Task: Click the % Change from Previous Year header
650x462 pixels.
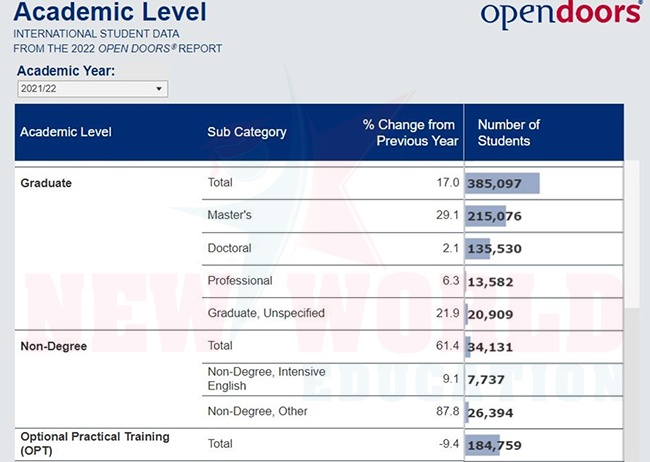Action: tap(408, 132)
